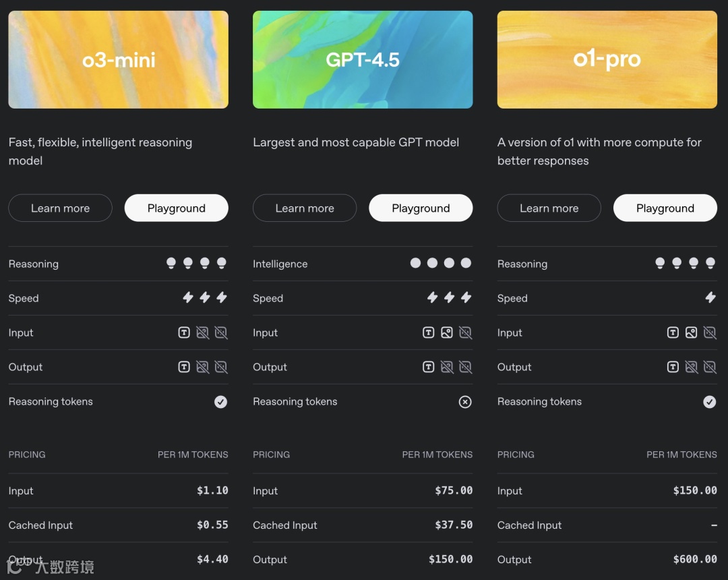Click GPT-4.5 text output icon
Viewport: 728px width, 580px height.
click(x=429, y=367)
